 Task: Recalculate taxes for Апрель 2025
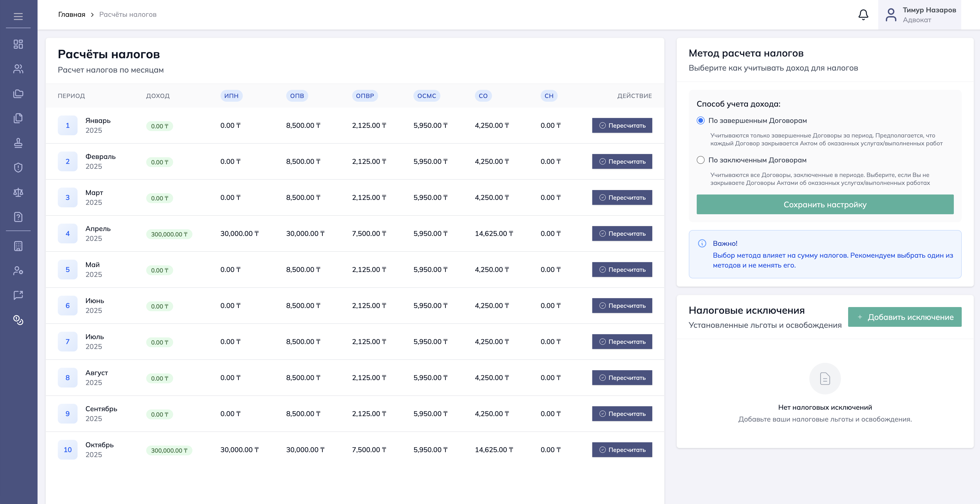coord(622,233)
